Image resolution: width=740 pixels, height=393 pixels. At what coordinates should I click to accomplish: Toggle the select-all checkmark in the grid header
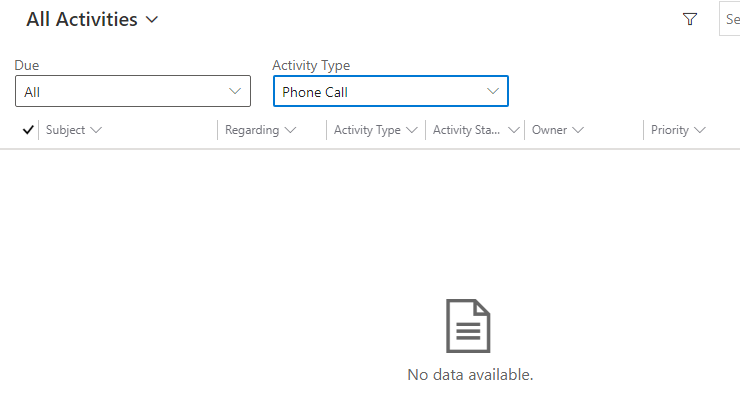click(28, 130)
